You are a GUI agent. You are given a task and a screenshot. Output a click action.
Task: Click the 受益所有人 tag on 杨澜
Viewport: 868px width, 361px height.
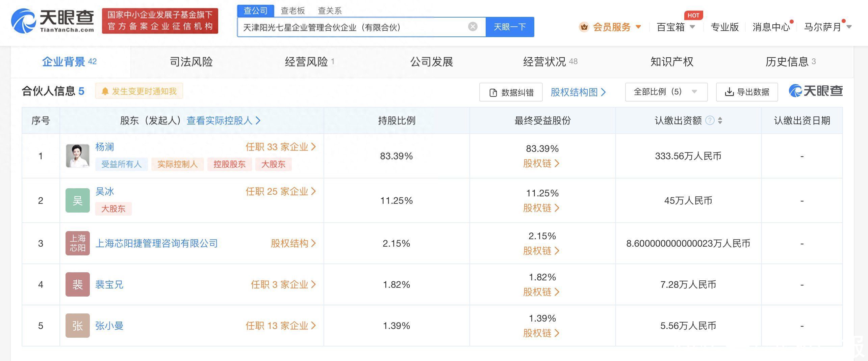122,164
